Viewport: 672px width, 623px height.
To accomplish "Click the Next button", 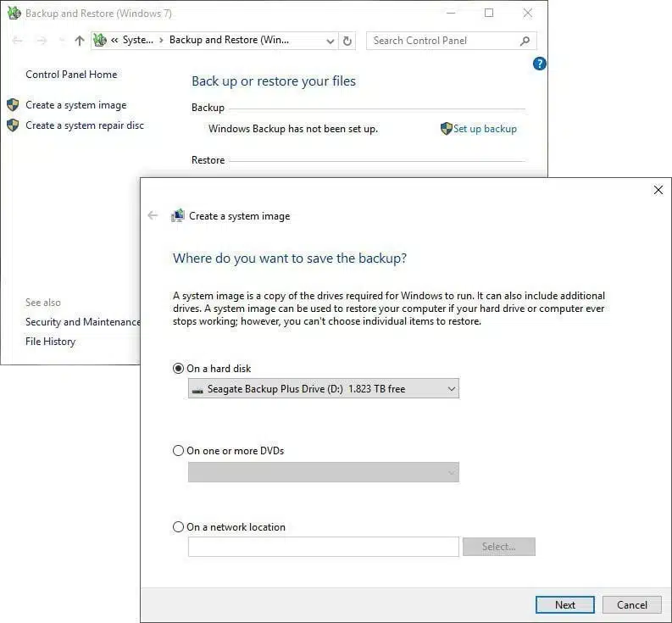I will tap(565, 605).
